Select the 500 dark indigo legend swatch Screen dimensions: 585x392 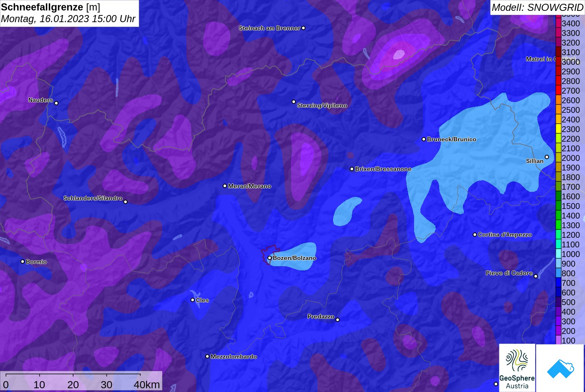point(558,302)
